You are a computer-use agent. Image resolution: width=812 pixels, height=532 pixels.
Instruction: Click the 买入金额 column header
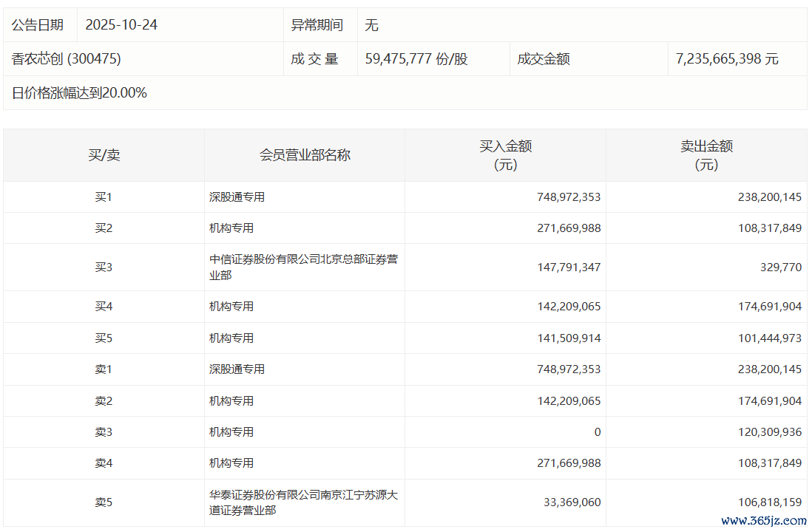[x=505, y=155]
